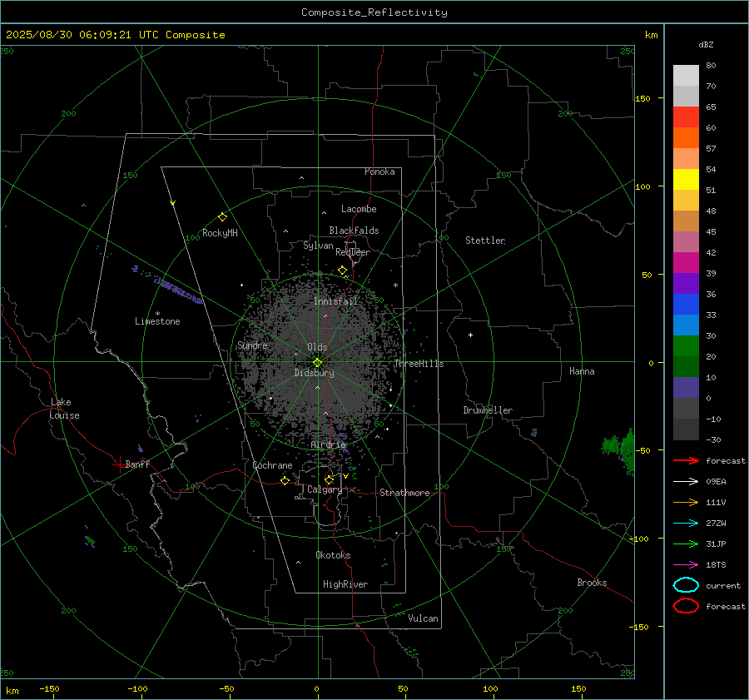Click the Calgary city label
The width and height of the screenshot is (749, 700).
(x=325, y=489)
